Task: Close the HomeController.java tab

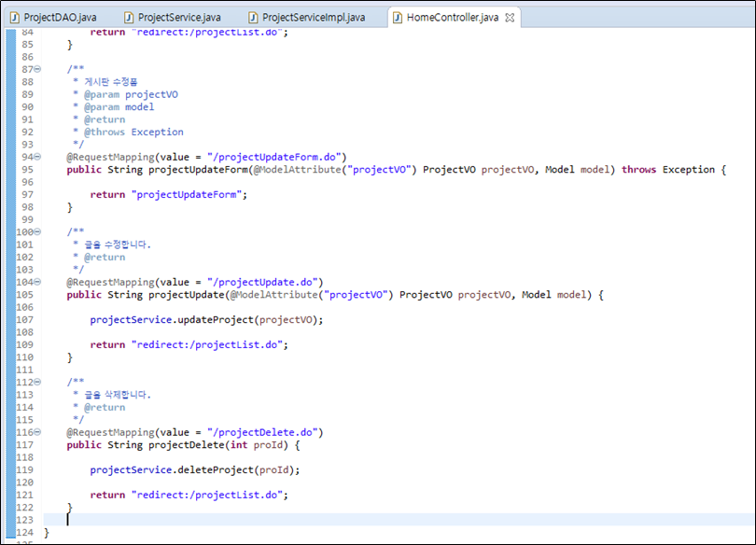Action: pyautogui.click(x=510, y=18)
